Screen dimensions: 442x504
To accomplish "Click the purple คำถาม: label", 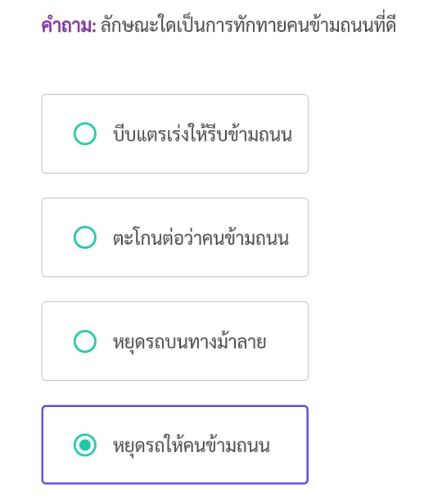I will point(68,26).
